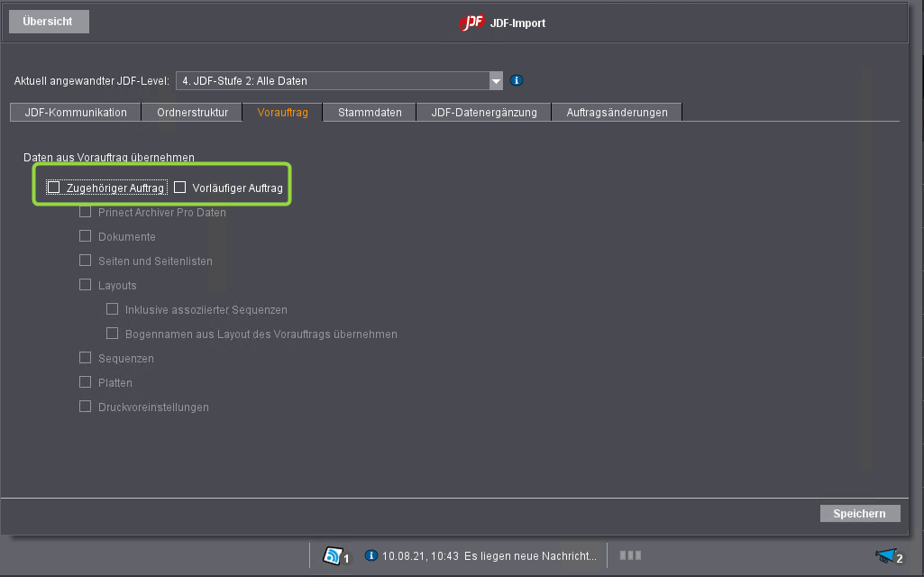Click the 'Daten aus Vorauftrag übernehmen' heading
This screenshot has width=924, height=577.
tap(109, 158)
